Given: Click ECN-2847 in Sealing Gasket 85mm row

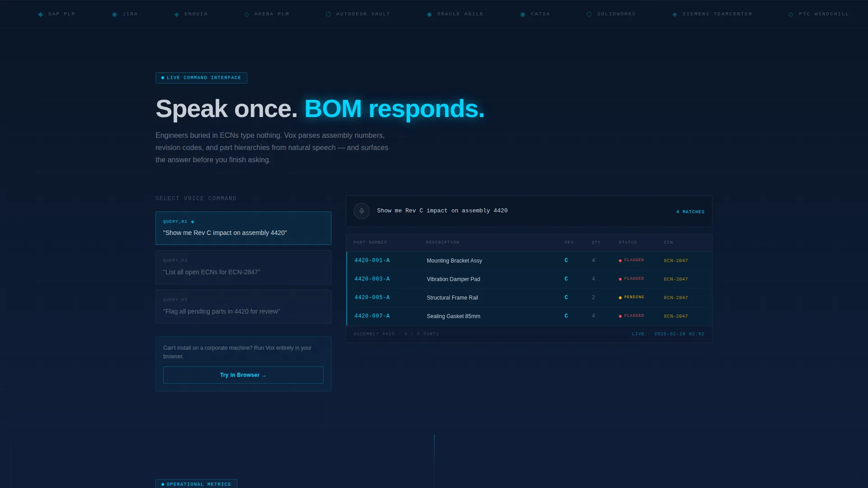Looking at the screenshot, I should (x=676, y=316).
